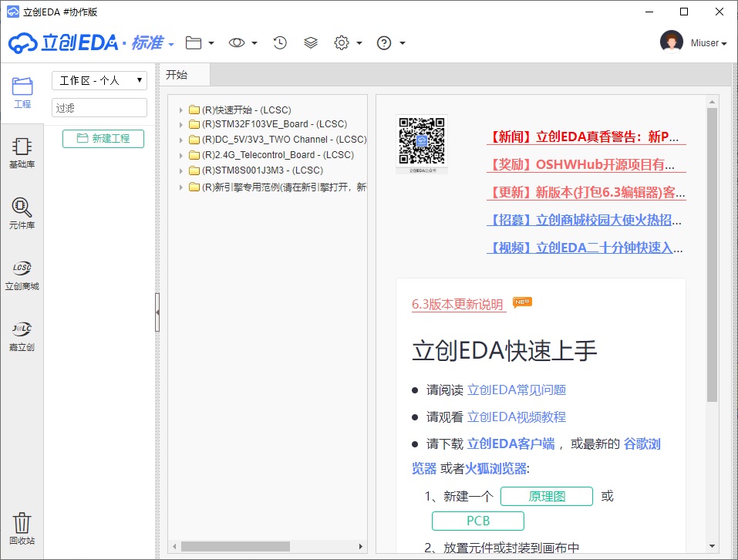Click the history clock icon in toolbar

coord(280,43)
